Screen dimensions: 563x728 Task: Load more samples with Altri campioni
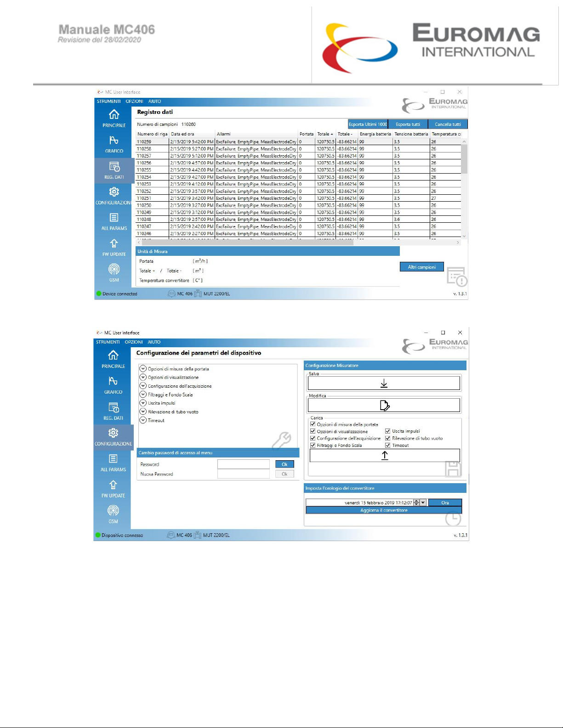point(422,267)
